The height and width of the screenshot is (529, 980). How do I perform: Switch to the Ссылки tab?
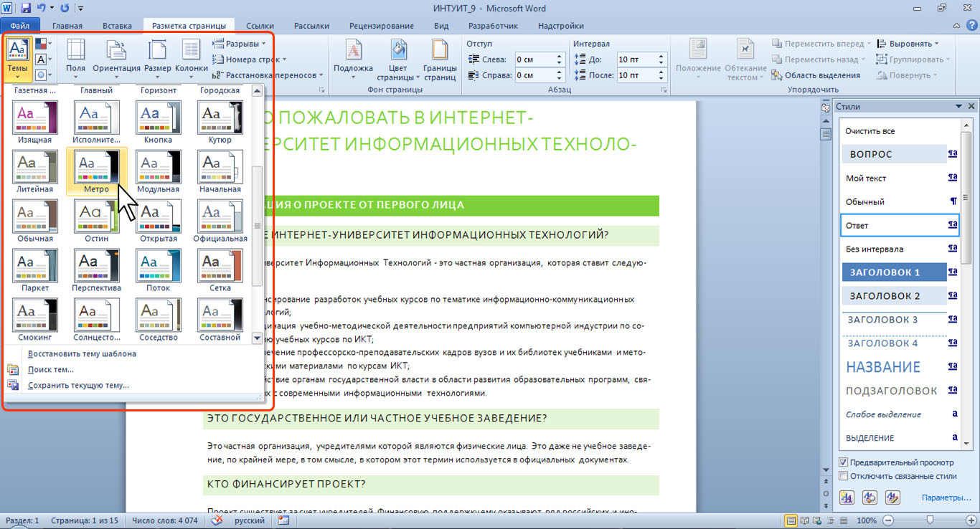[x=260, y=26]
